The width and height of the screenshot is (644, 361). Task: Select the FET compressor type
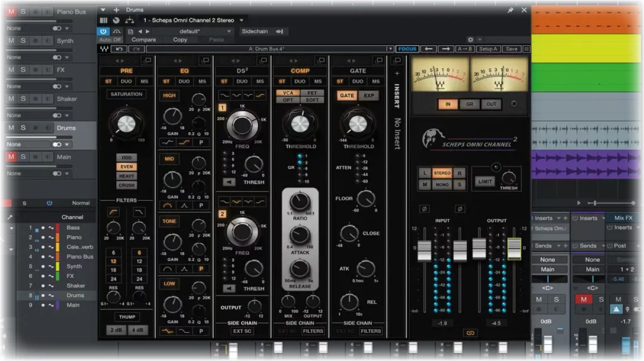(312, 93)
